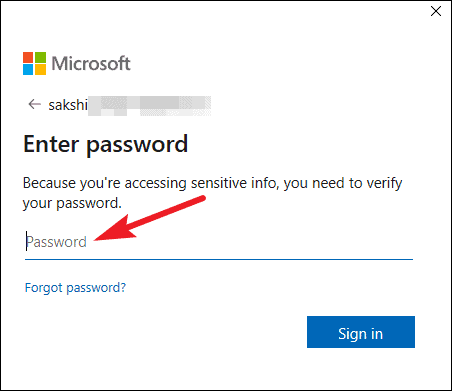Click the Password placeholder text
Image resolution: width=452 pixels, height=391 pixels.
click(x=56, y=242)
